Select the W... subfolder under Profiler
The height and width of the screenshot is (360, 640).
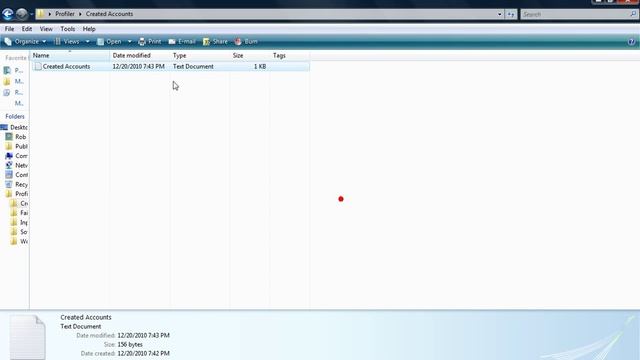pos(19,241)
